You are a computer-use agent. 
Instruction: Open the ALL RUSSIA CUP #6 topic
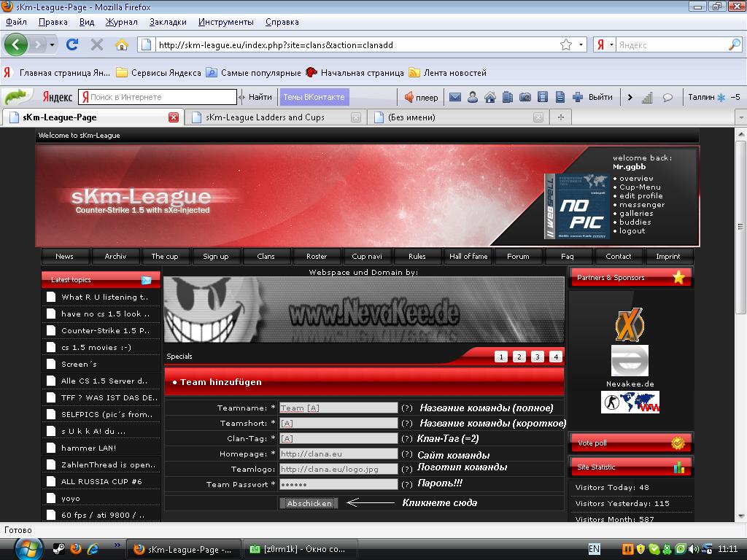point(101,481)
